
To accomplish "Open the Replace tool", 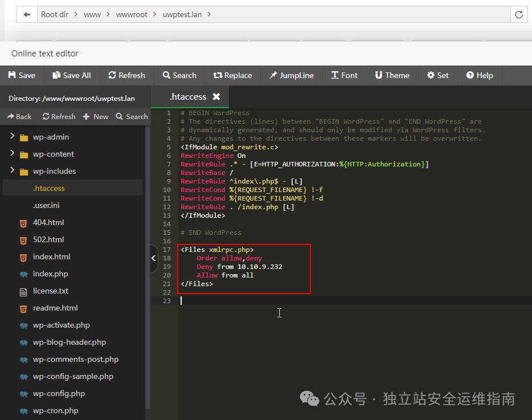I will [232, 75].
